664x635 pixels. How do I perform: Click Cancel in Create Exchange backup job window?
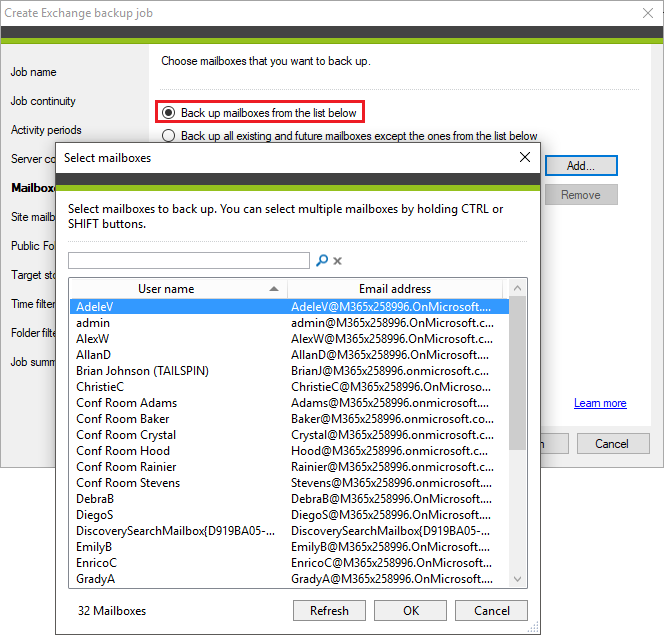(613, 443)
